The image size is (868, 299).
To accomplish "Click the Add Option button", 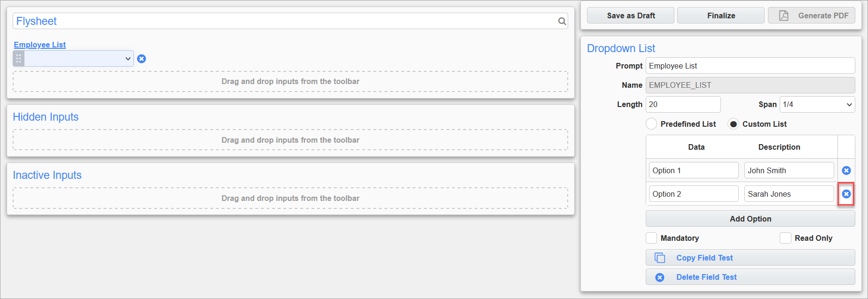I will click(750, 219).
